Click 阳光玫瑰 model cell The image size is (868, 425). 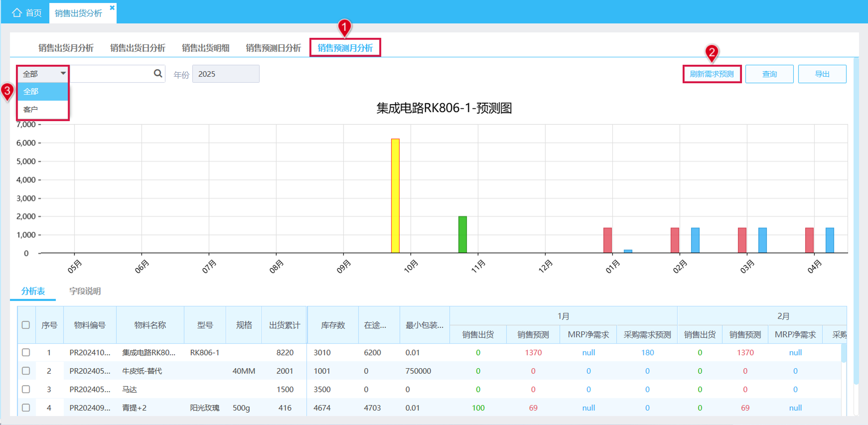(205, 408)
